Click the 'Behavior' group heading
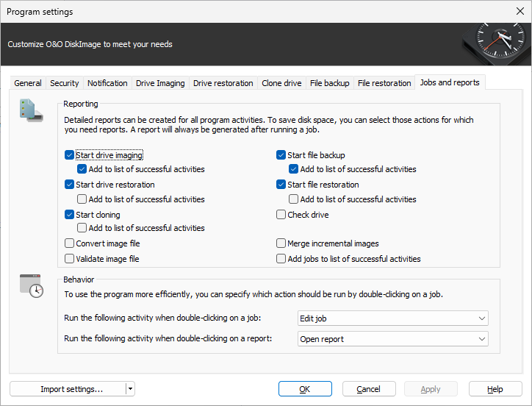 (x=79, y=279)
